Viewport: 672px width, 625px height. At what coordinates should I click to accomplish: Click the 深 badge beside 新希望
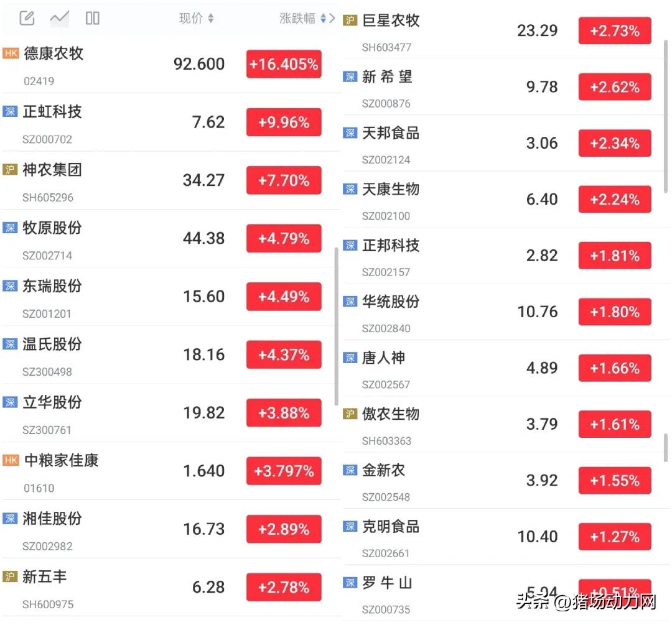[x=350, y=76]
